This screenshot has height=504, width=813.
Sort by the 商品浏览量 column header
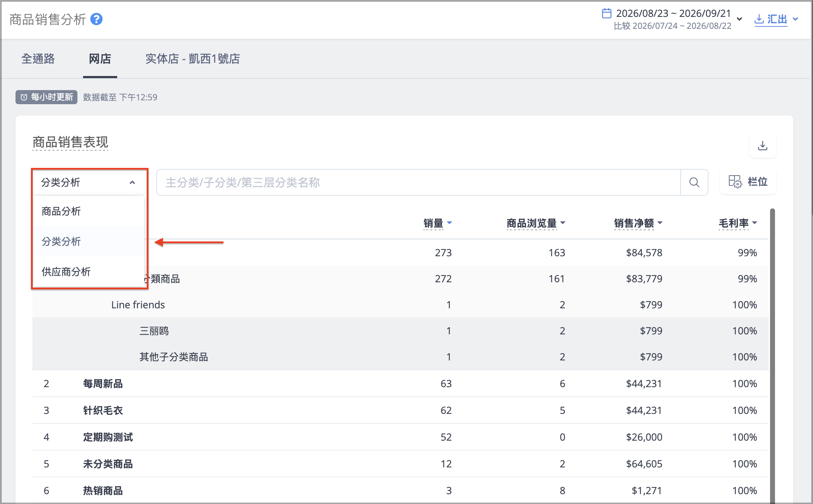click(x=536, y=223)
